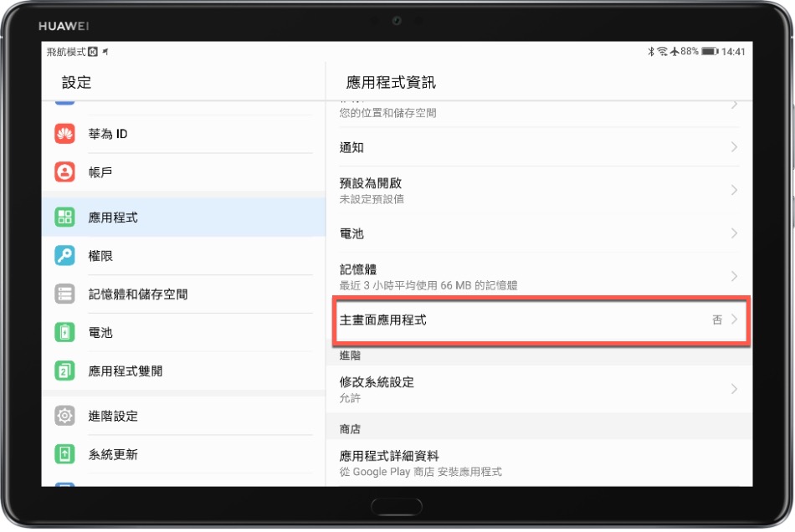Tap the 飛航模式 status text
Screen dimensions: 795x532
click(66, 52)
